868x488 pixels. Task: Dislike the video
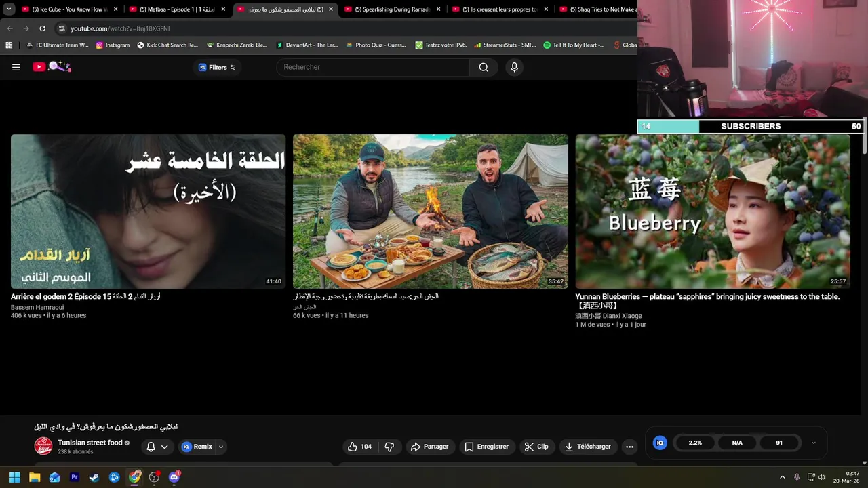(x=389, y=447)
